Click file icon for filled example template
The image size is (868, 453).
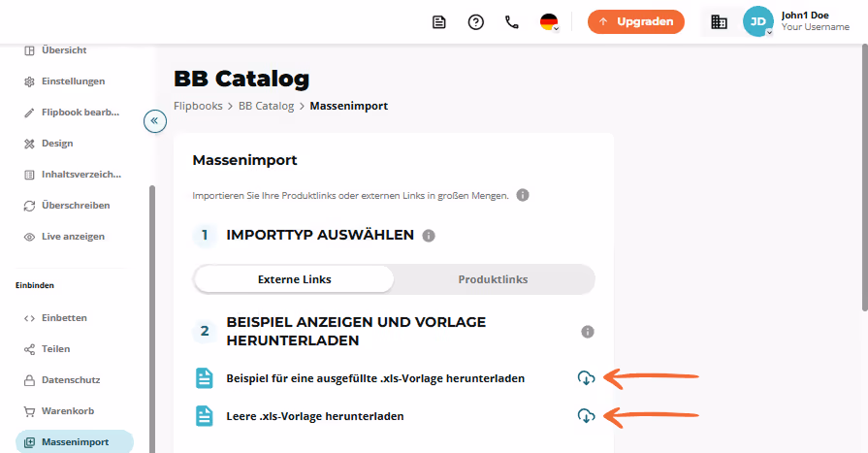205,378
